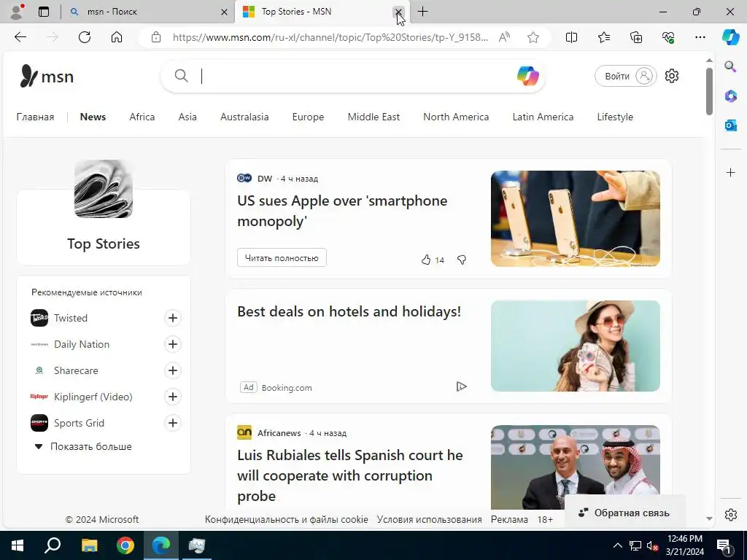Select the Middle East tab

click(373, 117)
